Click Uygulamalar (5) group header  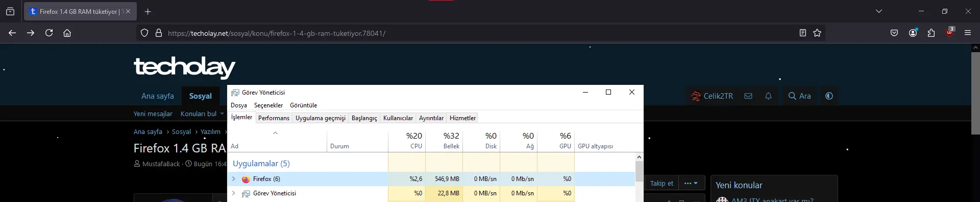coord(261,164)
